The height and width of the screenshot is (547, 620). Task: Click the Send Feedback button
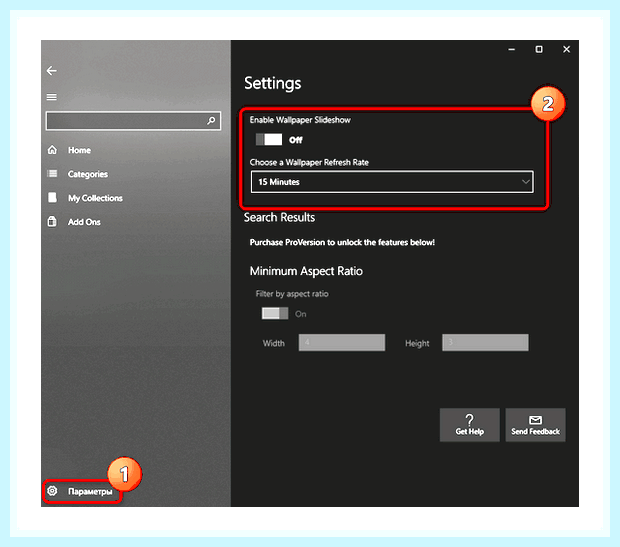(535, 425)
